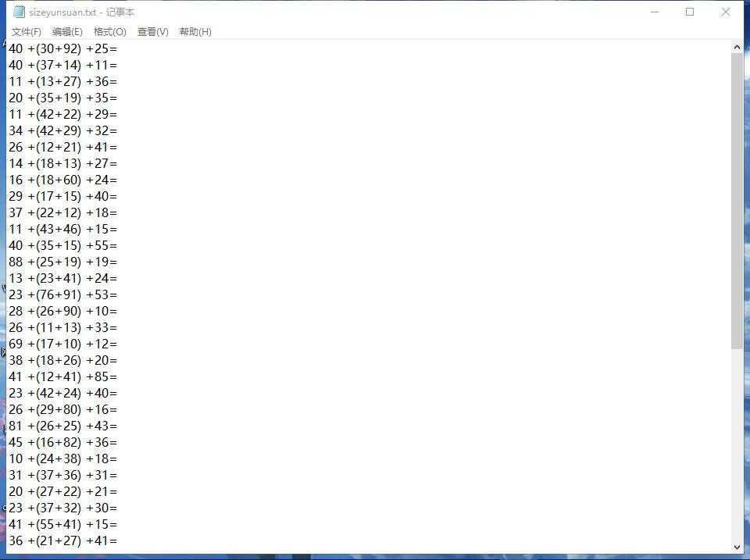Open the 文件(F) menu
The image size is (750, 560).
click(x=27, y=32)
